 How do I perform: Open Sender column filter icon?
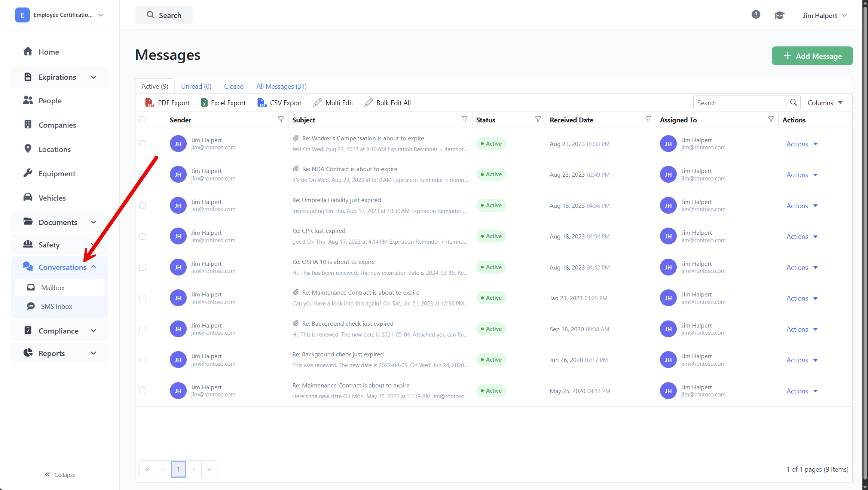pos(281,119)
